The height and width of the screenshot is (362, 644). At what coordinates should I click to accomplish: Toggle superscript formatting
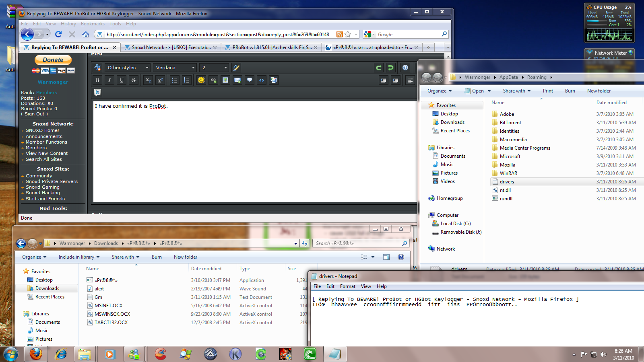(160, 80)
